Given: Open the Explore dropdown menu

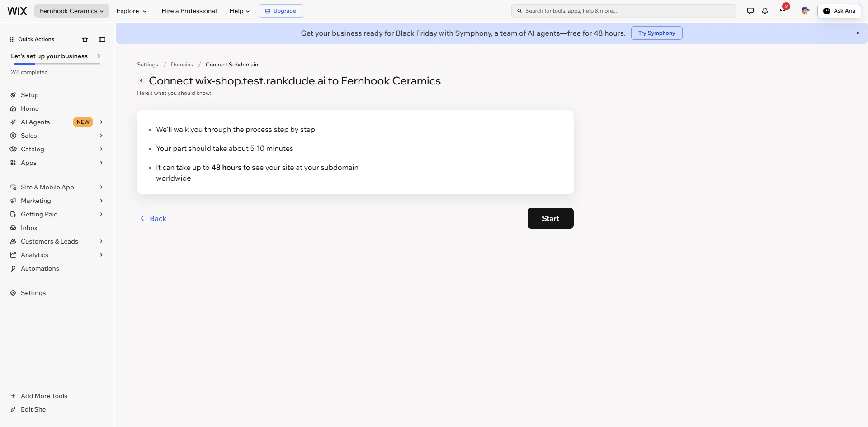Looking at the screenshot, I should coord(132,11).
